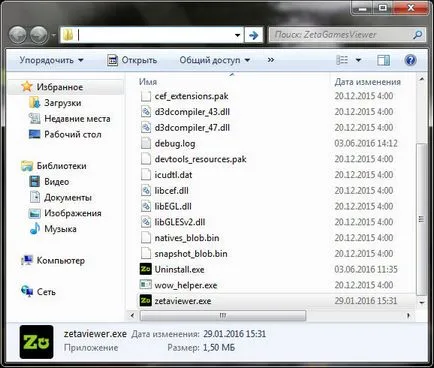Click the Forward navigation arrow button

39,35
